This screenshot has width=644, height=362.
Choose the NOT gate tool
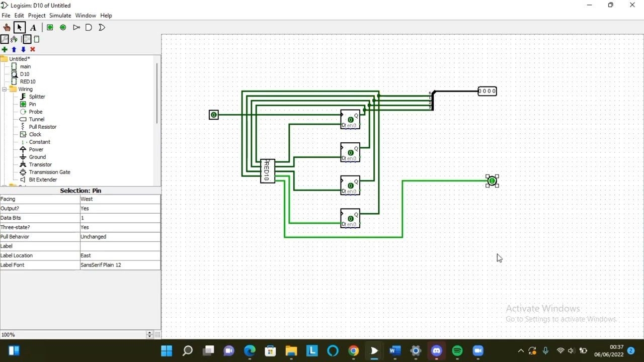pos(76,28)
